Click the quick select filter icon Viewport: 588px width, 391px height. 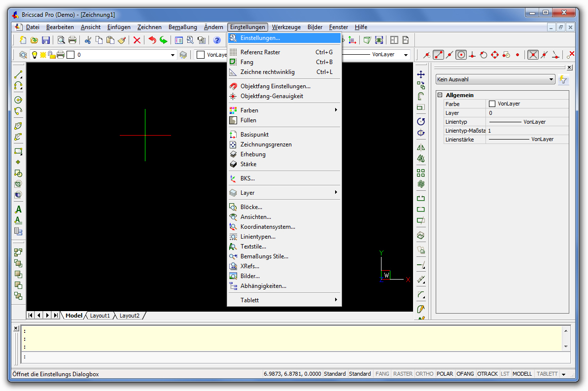564,80
